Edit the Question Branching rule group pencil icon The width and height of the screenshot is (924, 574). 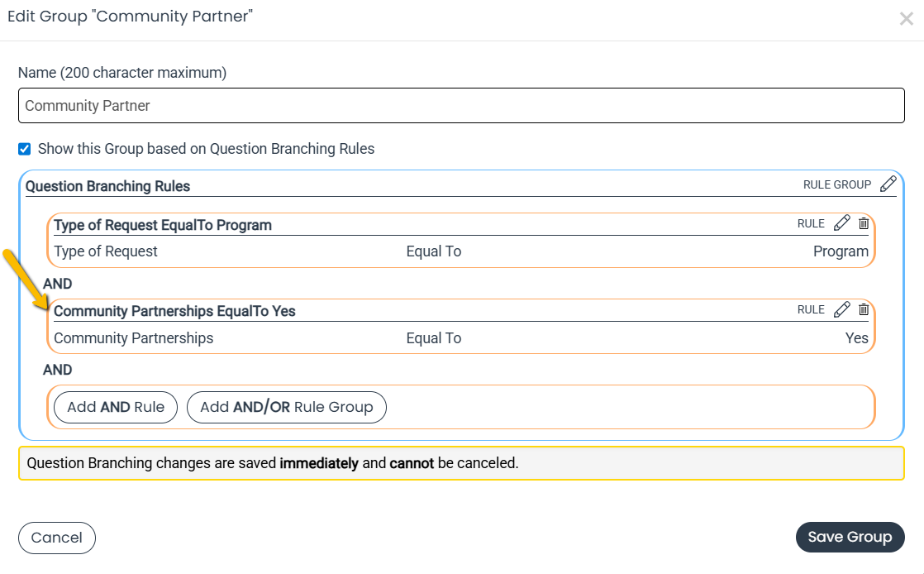pos(888,184)
